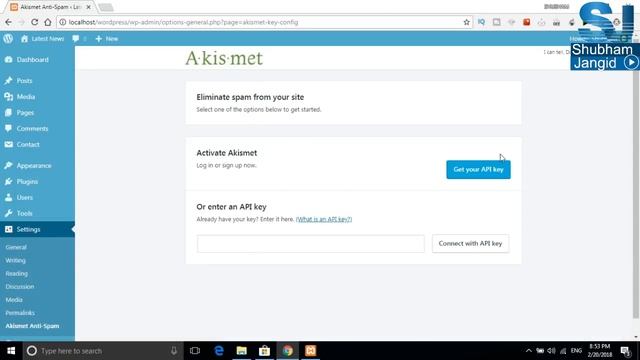Click the New plus item in admin bar

click(107, 39)
